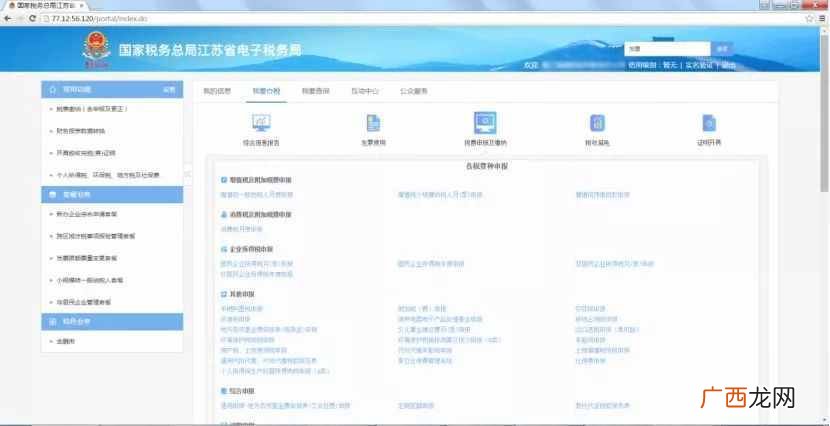Switch to the 我要查询 tab

[x=315, y=91]
